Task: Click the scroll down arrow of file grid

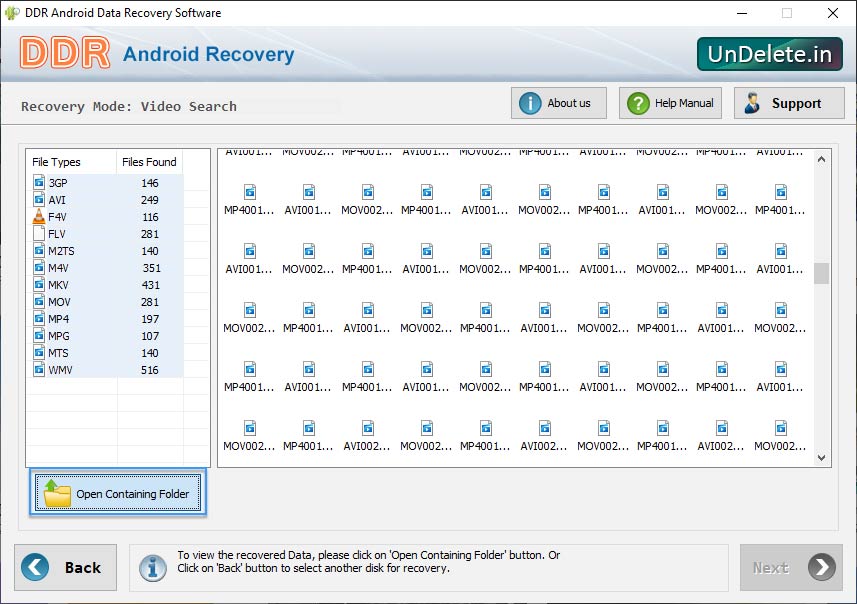Action: pyautogui.click(x=821, y=458)
